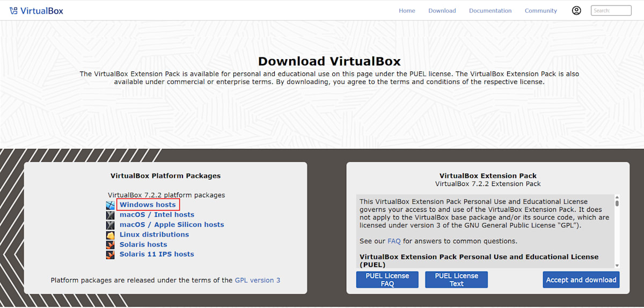Open the Home navigation item
This screenshot has height=308, width=644.
tap(407, 11)
